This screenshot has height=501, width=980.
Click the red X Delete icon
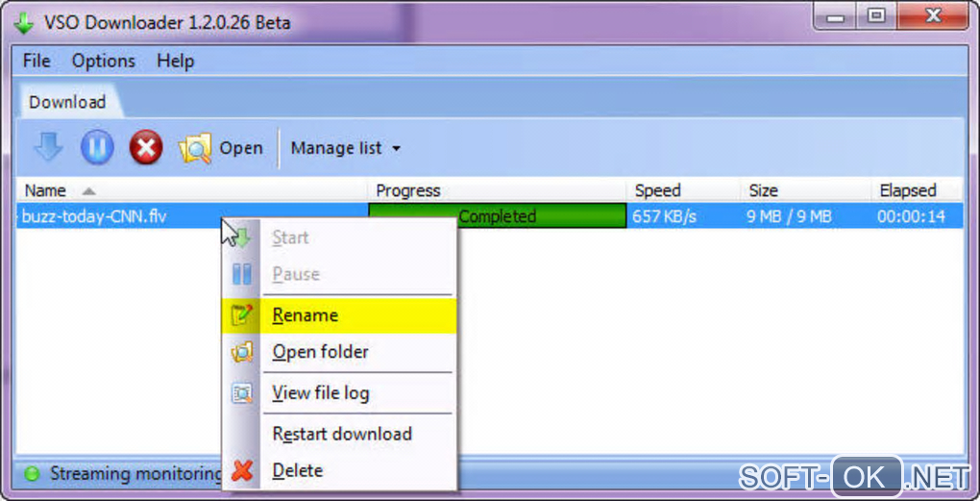pyautogui.click(x=242, y=470)
